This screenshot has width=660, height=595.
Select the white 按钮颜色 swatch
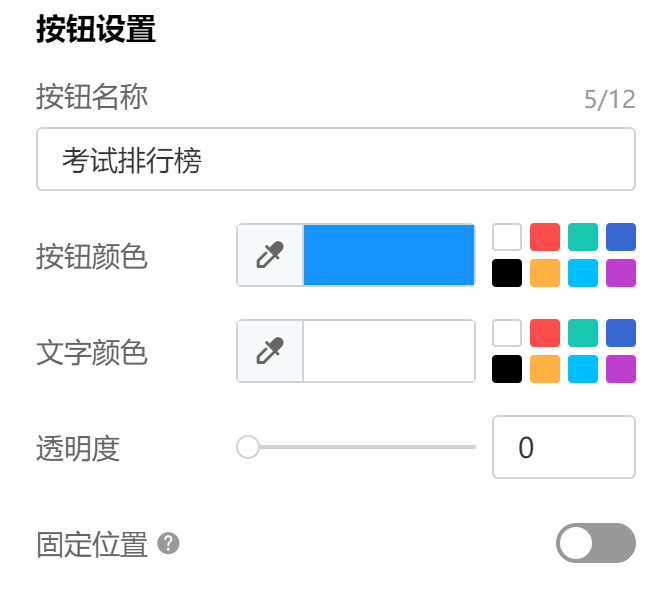tap(507, 237)
